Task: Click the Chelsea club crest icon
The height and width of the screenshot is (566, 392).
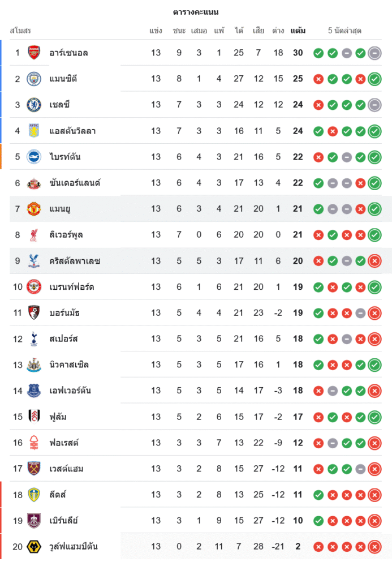Action: pos(34,105)
